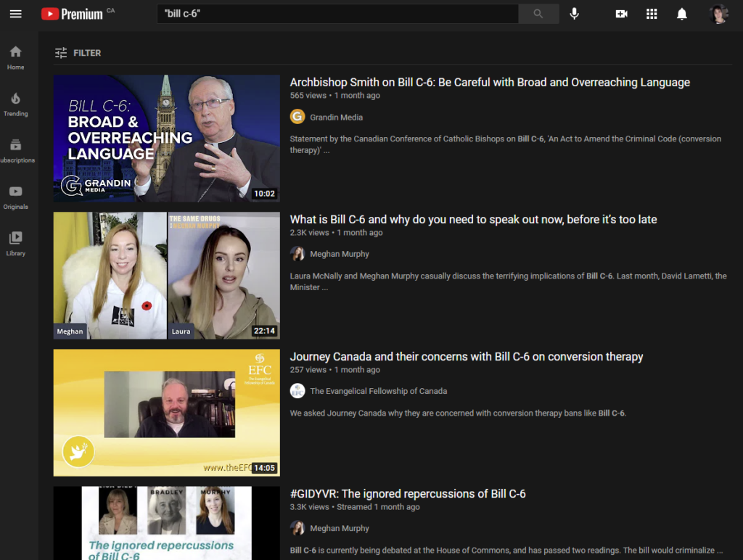Visit Meghan Murphy channel name under 'What is Bill C-6'
743x560 pixels.
[340, 254]
